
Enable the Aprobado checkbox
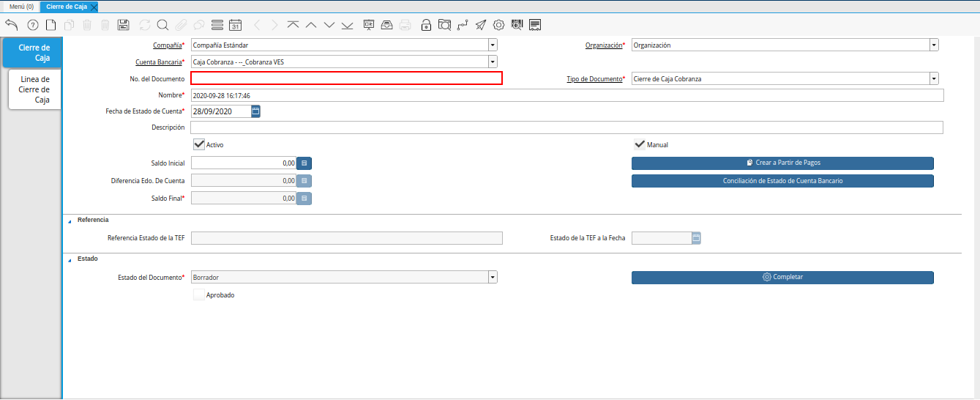click(198, 295)
